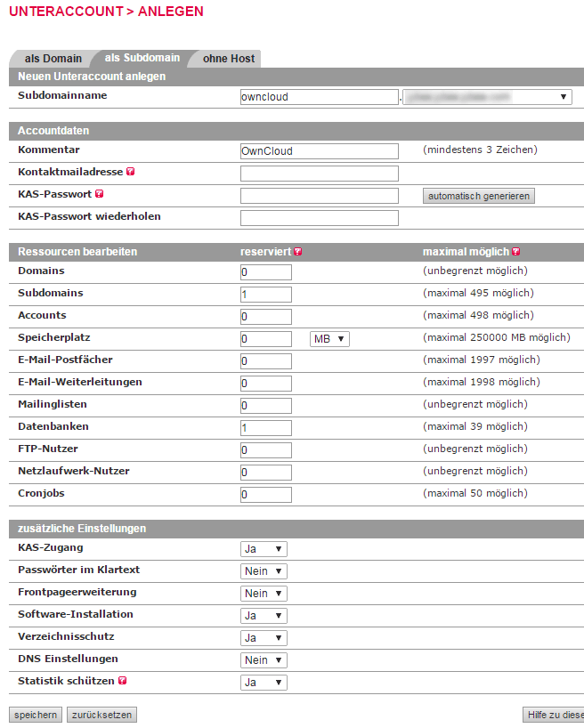Click the Kontaktmailadresse input field

point(320,174)
